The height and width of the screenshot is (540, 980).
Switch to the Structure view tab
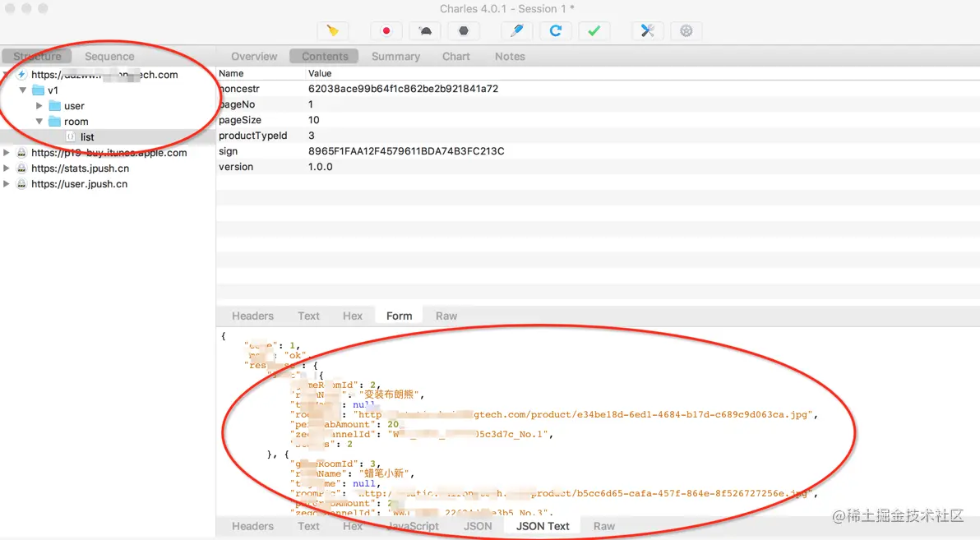coord(38,56)
